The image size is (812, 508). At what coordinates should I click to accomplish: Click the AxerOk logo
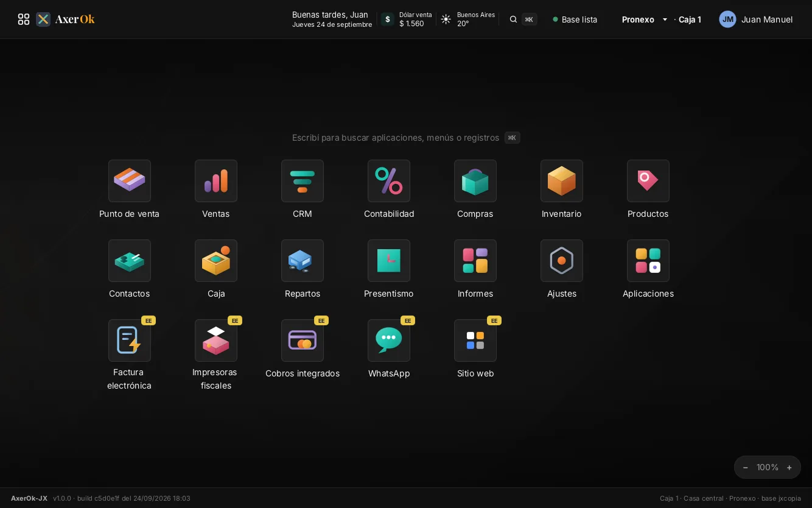pyautogui.click(x=66, y=19)
